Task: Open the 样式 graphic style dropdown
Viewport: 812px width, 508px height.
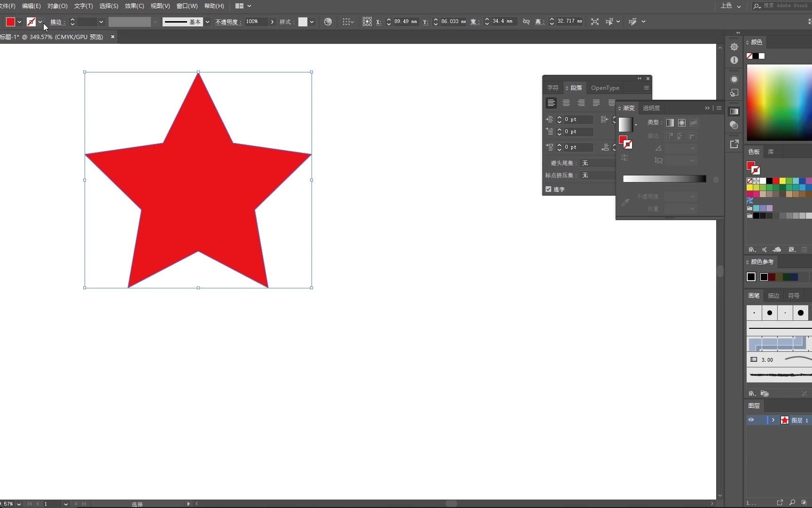Action: 312,22
